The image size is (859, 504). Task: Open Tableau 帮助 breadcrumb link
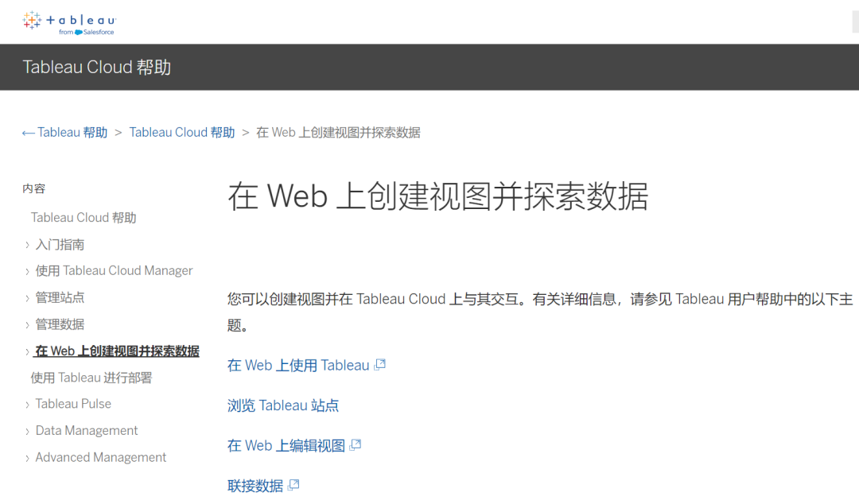click(72, 133)
